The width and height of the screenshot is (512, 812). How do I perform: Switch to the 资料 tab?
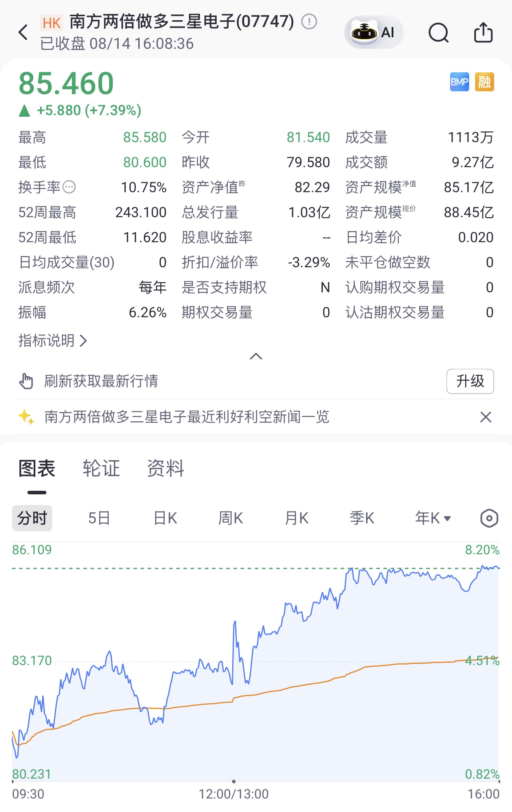click(x=166, y=469)
